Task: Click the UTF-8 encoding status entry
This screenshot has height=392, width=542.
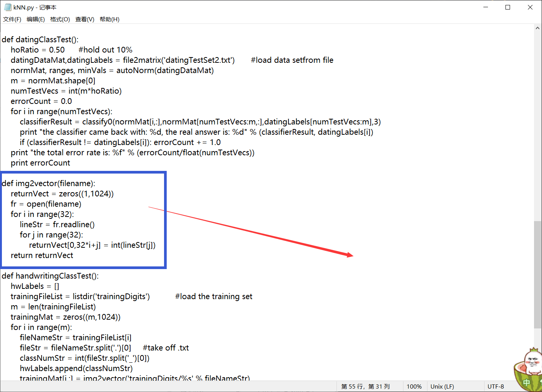Action: click(496, 387)
